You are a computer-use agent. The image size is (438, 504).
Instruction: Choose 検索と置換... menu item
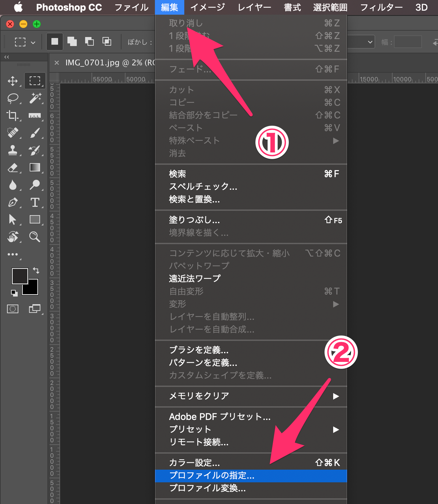(251, 199)
